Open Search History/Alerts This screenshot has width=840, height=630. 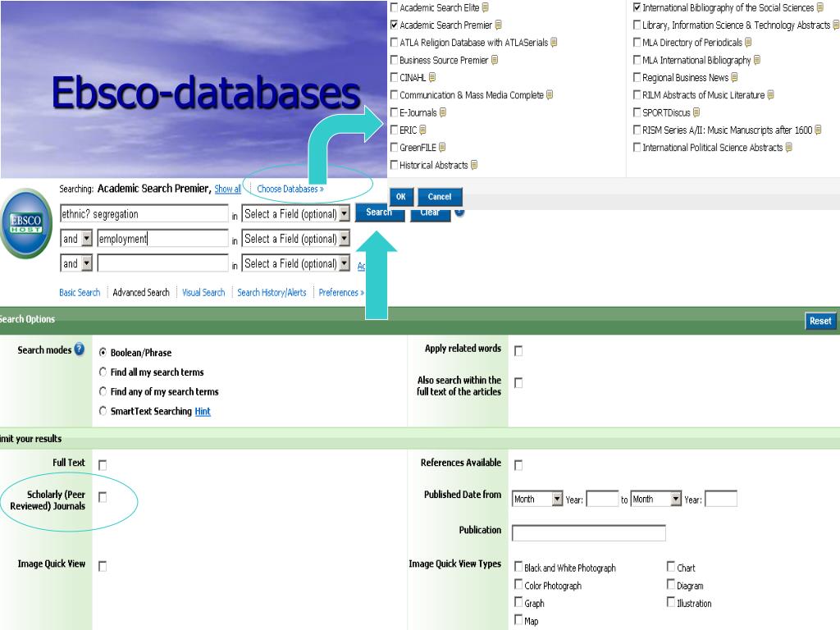(272, 293)
